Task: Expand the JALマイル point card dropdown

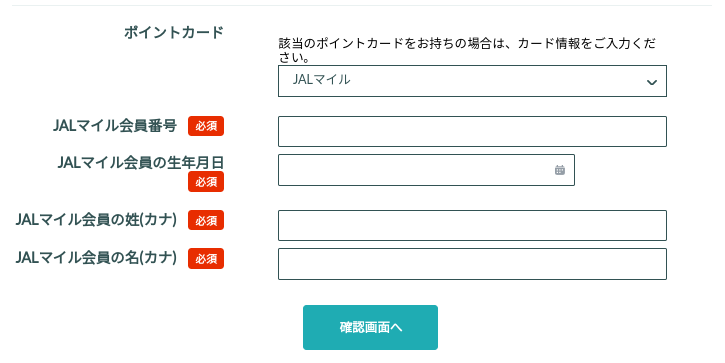Action: 472,81
